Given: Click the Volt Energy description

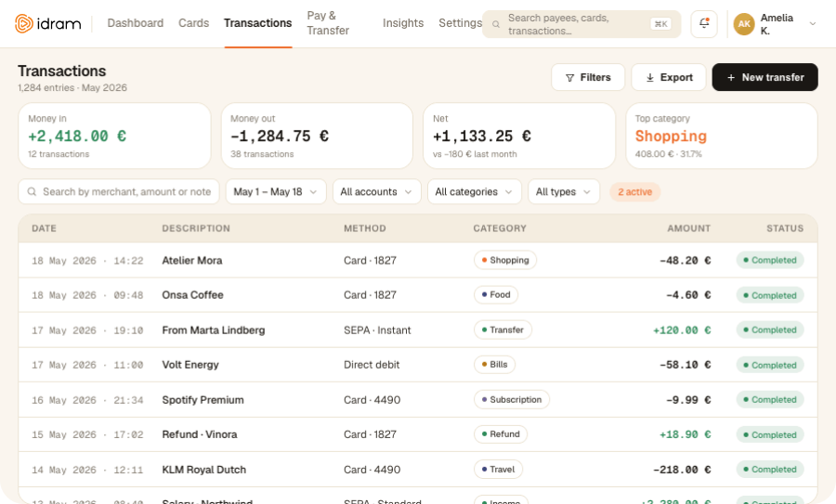Looking at the screenshot, I should click(x=190, y=365).
